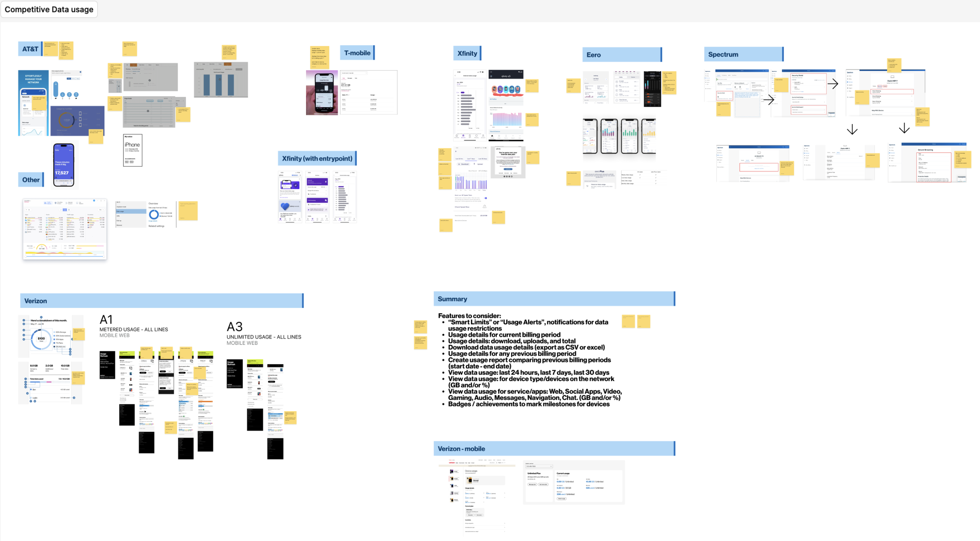This screenshot has width=980, height=541.
Task: Select the Xfinity (with entrypoint) label
Action: [317, 158]
